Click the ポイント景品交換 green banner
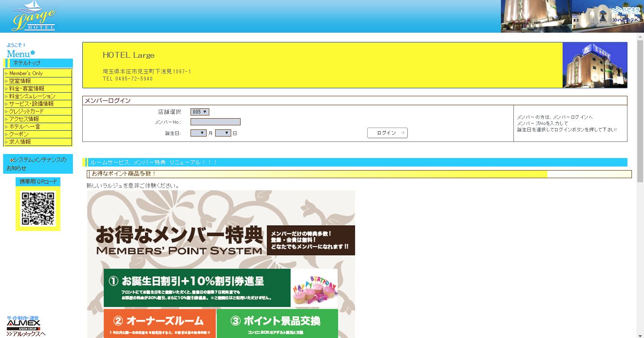644x338 pixels. 277,323
